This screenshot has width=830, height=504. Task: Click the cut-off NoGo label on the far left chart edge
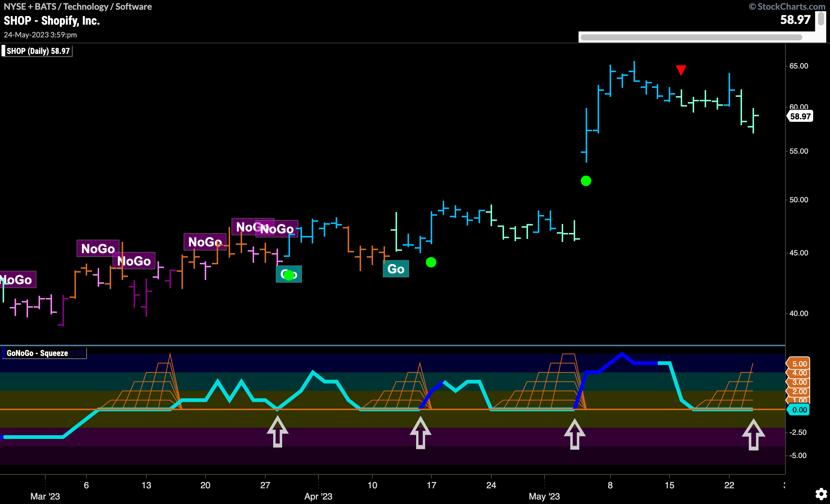(x=18, y=279)
